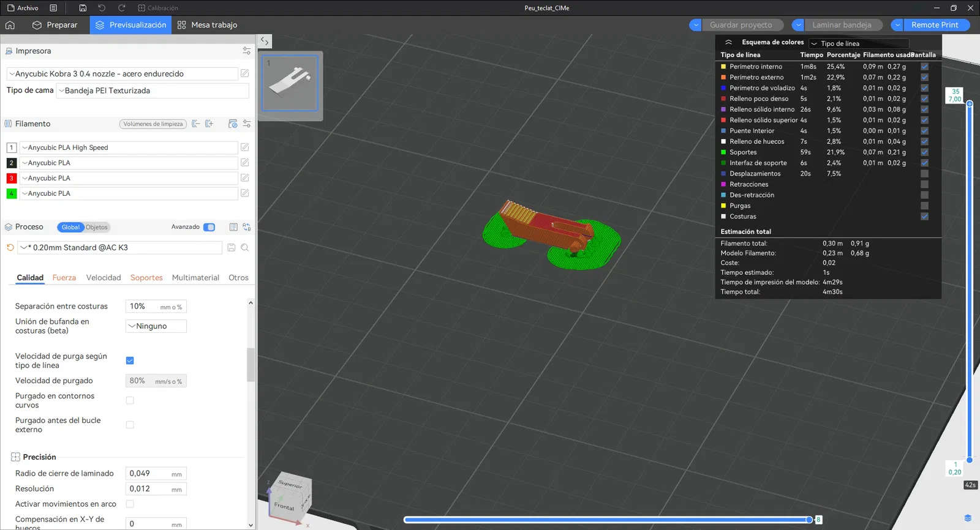Uncheck Velocidad de purga según tipo de línea
Screen dimensions: 980x530
click(130, 360)
